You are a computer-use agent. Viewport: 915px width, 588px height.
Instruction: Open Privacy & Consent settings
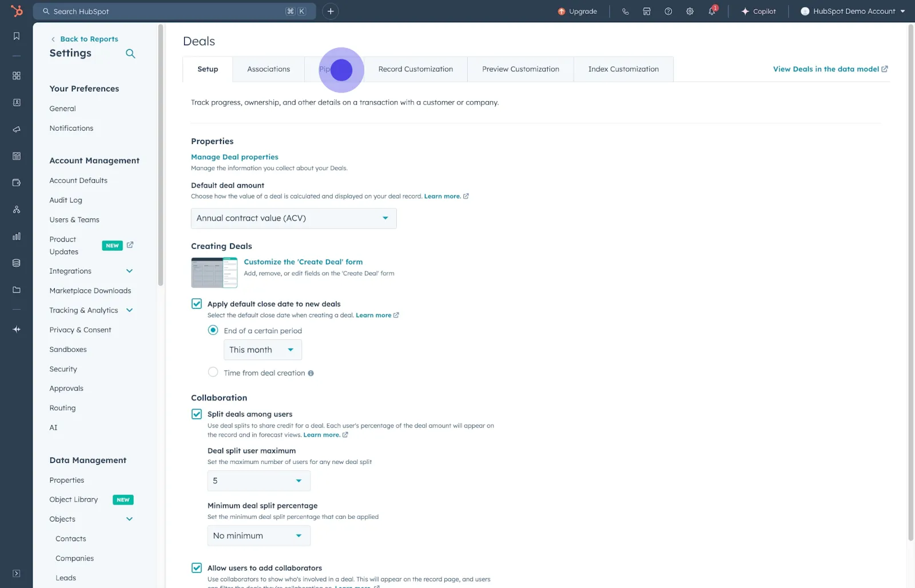point(80,330)
